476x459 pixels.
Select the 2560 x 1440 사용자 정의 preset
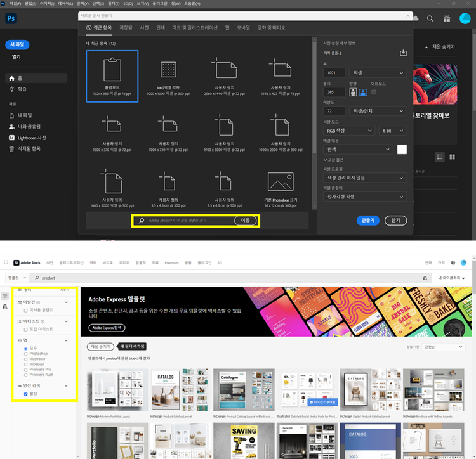point(224,77)
